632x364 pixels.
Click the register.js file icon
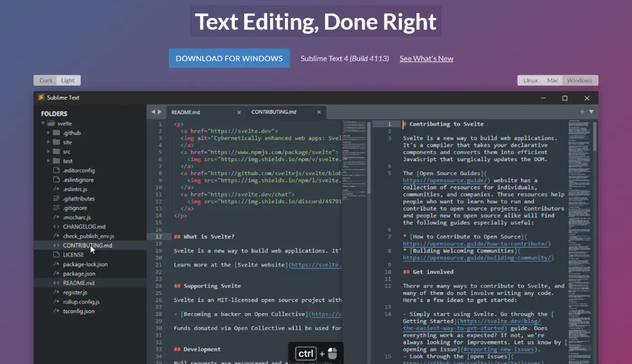point(57,292)
